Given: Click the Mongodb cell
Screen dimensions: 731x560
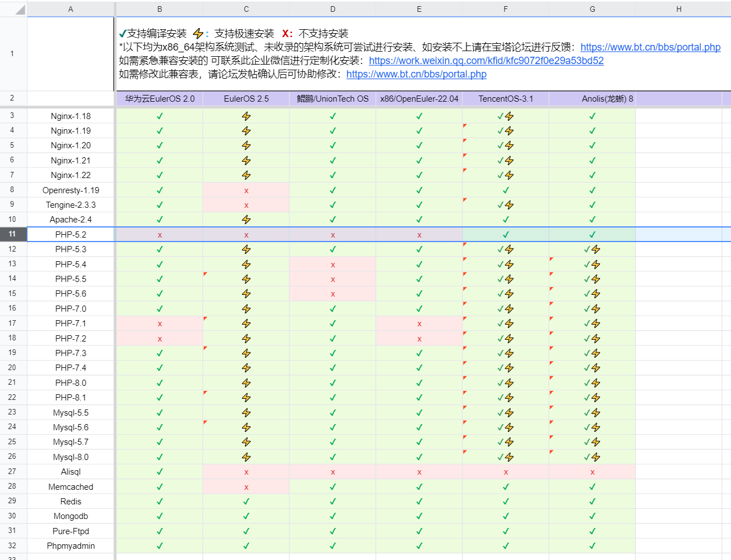Looking at the screenshot, I should [x=71, y=516].
